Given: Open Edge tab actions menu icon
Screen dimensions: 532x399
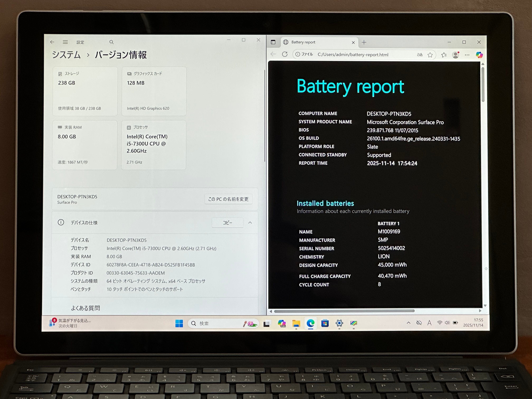Looking at the screenshot, I should (273, 42).
